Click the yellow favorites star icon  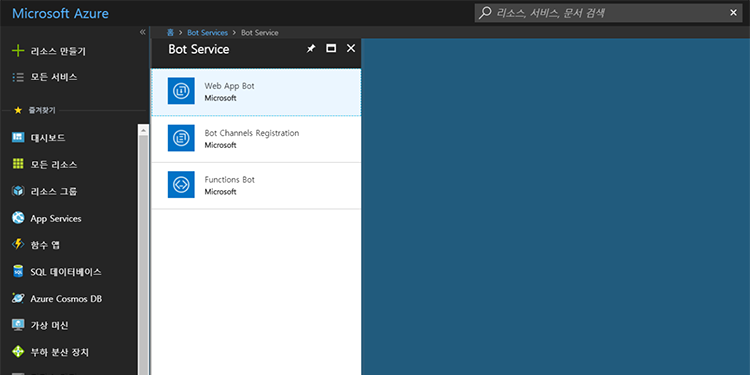18,110
